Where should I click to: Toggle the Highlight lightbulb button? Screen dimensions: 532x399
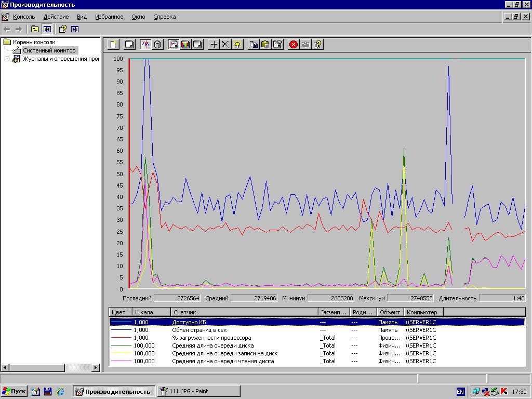point(237,45)
